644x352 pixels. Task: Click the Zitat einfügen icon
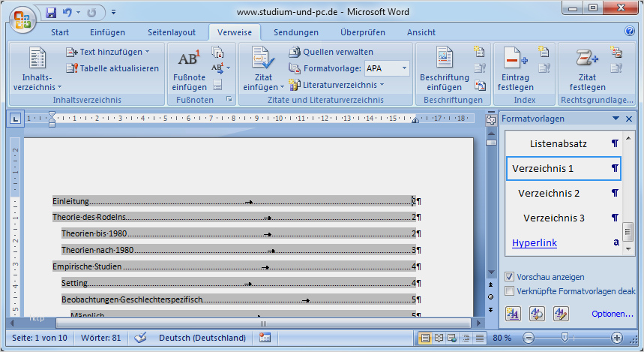262,59
